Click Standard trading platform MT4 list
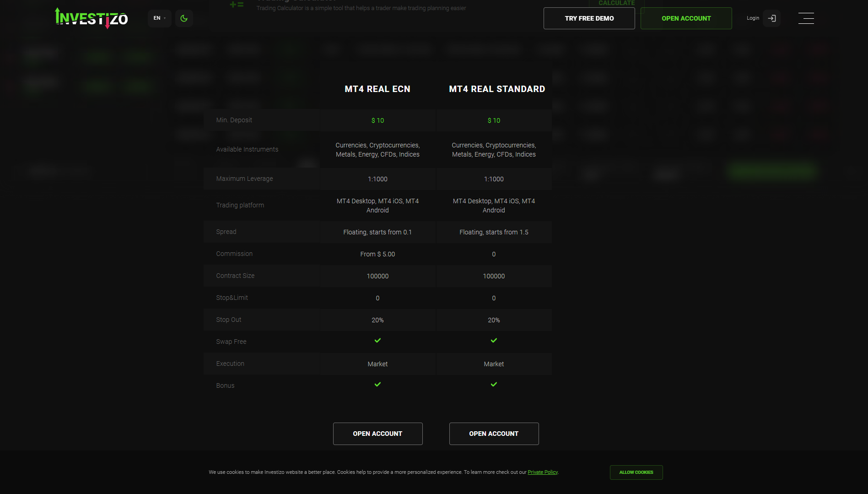 [x=494, y=206]
